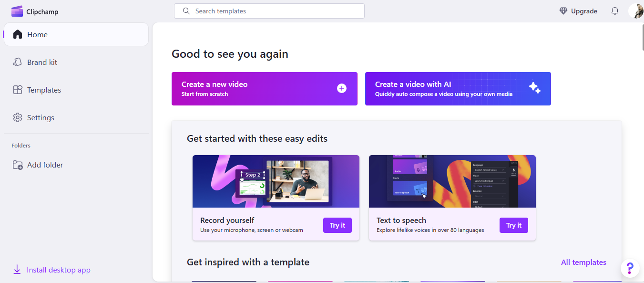This screenshot has height=283, width=644.
Task: Click your profile avatar picture
Action: click(636, 11)
